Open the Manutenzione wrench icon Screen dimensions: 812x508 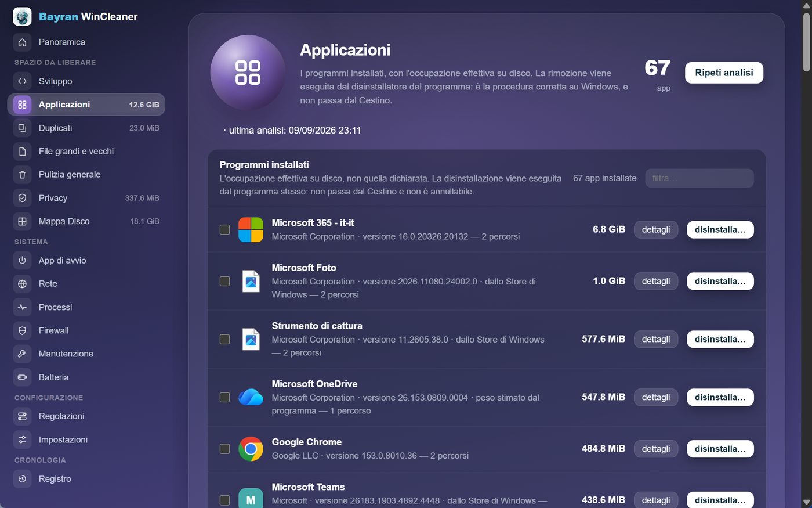click(x=22, y=354)
